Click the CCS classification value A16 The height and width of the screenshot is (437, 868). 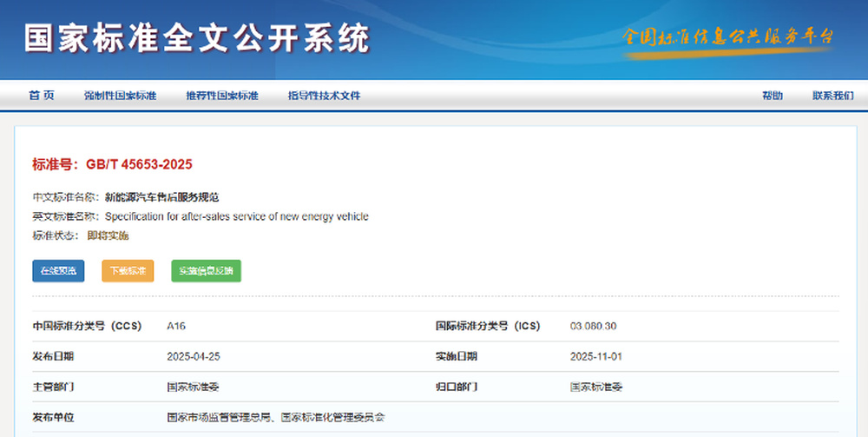(x=176, y=327)
